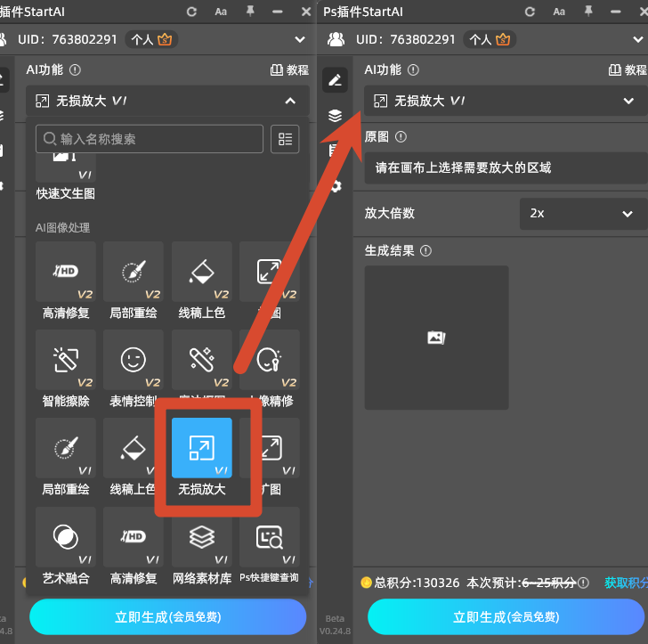This screenshot has height=644, width=648.
Task: Click layers stack icon in right panel sidebar
Action: click(x=335, y=116)
